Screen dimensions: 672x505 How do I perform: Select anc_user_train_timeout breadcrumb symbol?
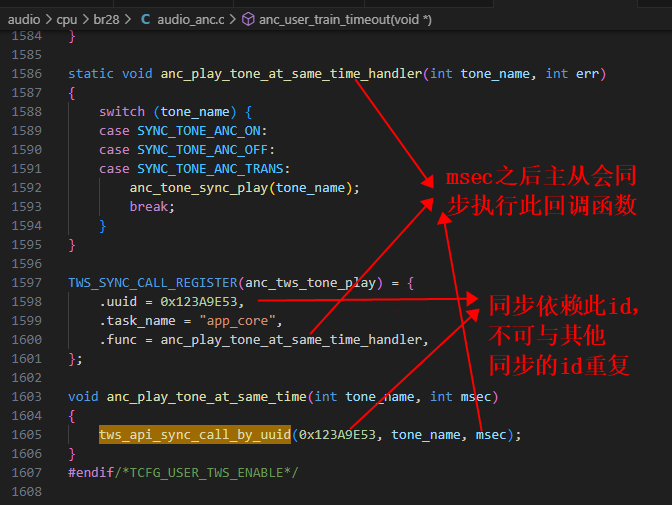(345, 20)
